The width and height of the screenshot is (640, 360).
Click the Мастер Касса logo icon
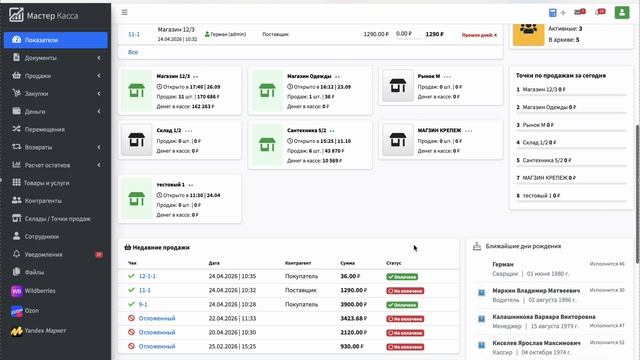pos(16,15)
